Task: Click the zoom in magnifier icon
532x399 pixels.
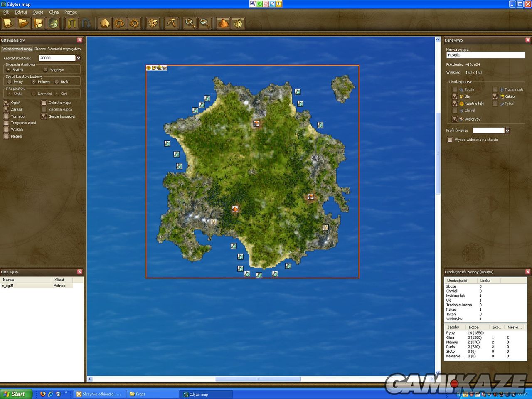Action: tap(190, 23)
